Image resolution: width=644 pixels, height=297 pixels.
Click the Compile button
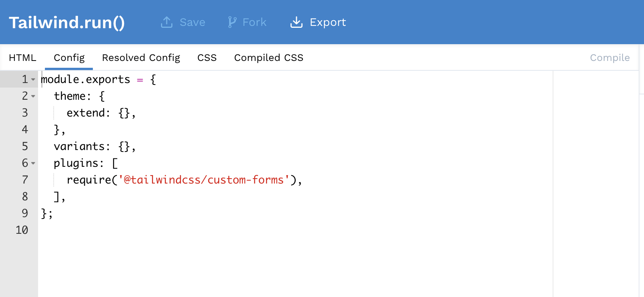[610, 57]
